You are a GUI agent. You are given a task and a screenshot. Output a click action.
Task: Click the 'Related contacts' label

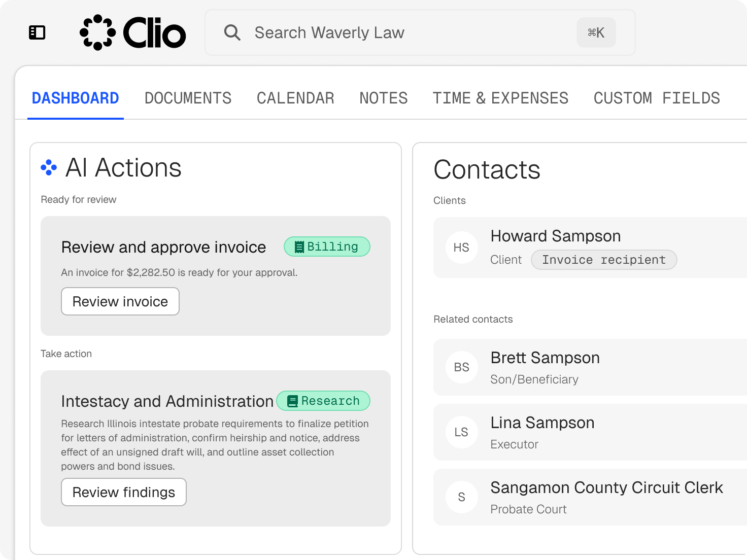473,319
